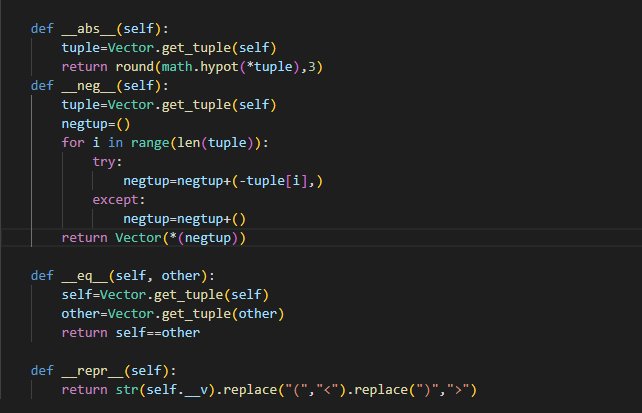Click 'other=Vector.get_tuple(other)' line

point(173,314)
